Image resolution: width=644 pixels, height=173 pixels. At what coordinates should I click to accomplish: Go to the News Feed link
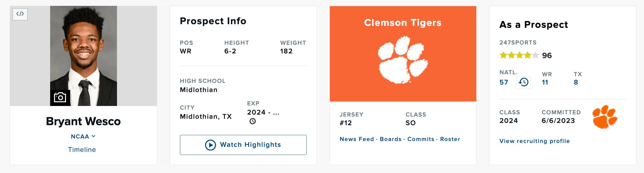pyautogui.click(x=357, y=139)
